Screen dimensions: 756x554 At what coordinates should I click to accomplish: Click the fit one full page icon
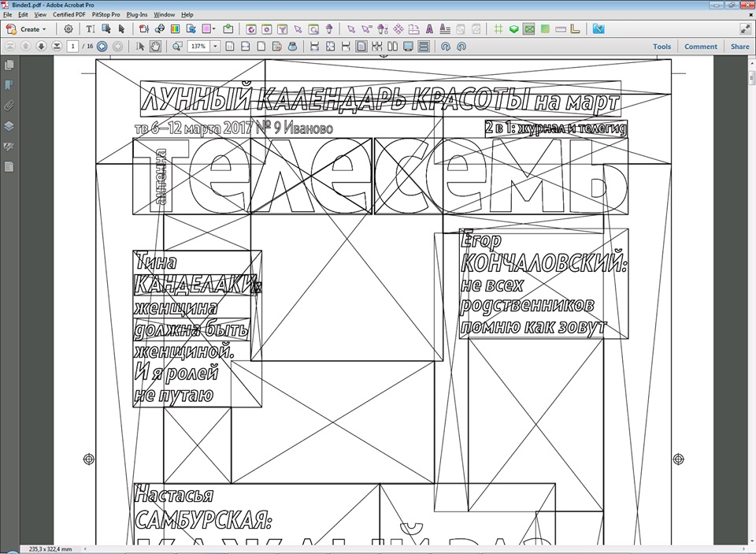(261, 46)
